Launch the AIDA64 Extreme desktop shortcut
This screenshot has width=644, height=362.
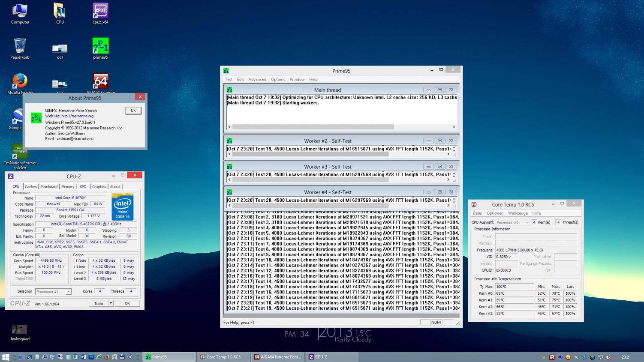click(100, 84)
